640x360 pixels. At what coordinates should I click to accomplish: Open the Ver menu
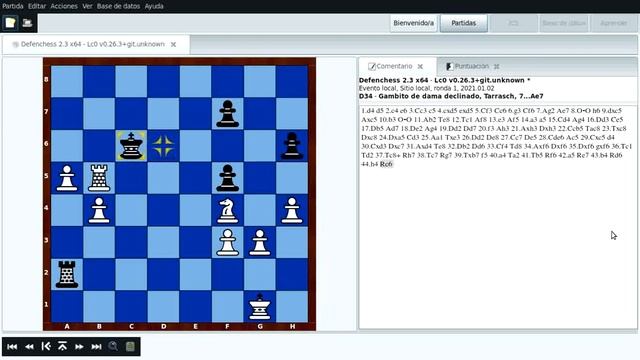[x=87, y=6]
